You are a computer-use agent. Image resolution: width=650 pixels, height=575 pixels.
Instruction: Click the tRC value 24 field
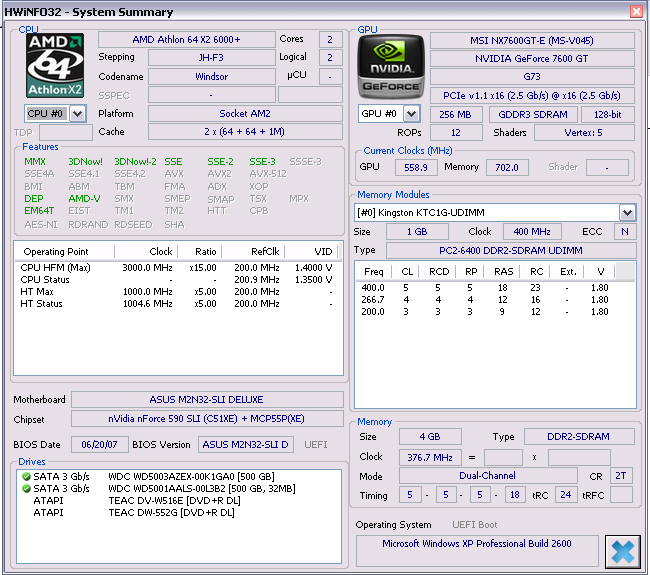click(566, 495)
